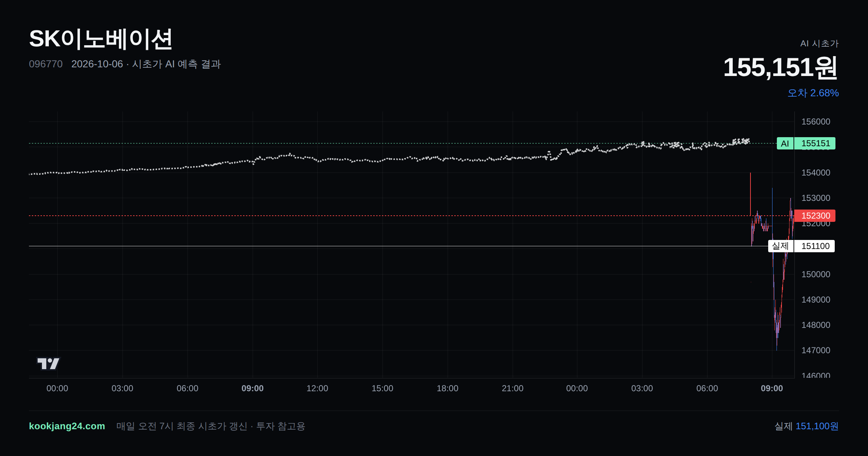This screenshot has width=868, height=456.
Task: Click the 151100 white price label
Action: coord(815,246)
